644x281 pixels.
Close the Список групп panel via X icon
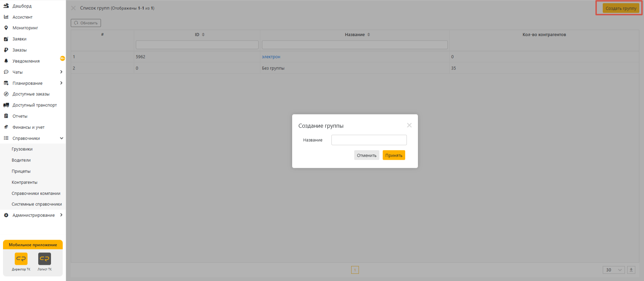[x=73, y=8]
